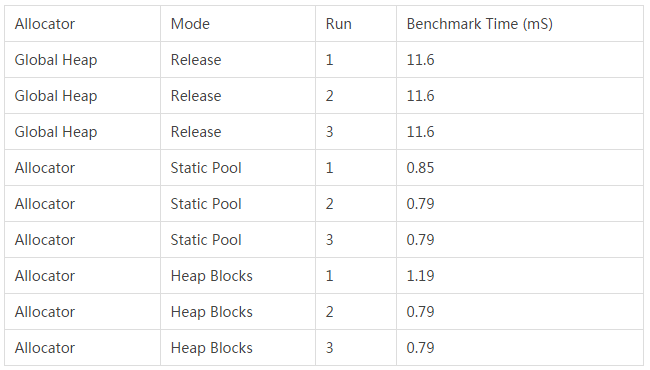The image size is (650, 370).
Task: Click 0.79 value in last Heap Blocks row
Action: [x=420, y=348]
